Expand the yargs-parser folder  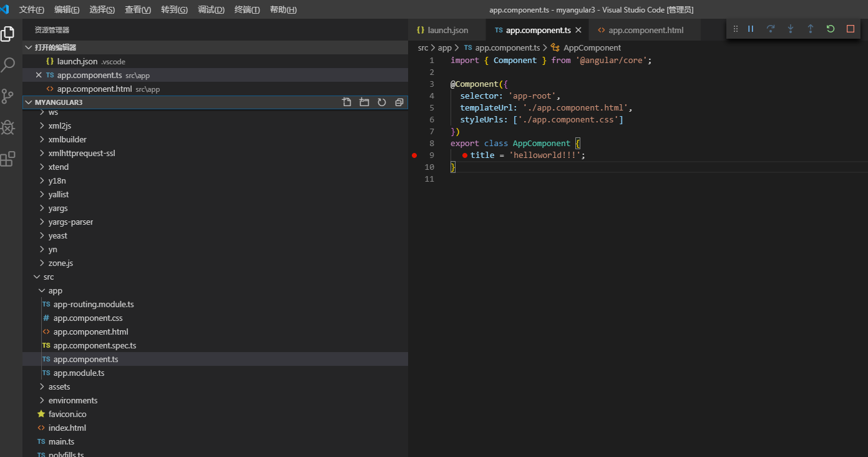tap(215, 222)
